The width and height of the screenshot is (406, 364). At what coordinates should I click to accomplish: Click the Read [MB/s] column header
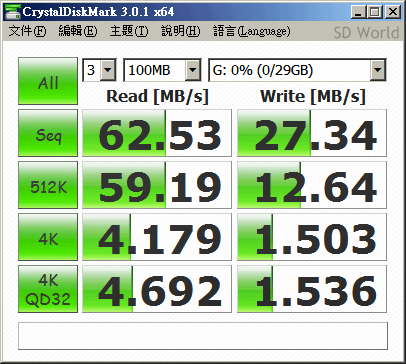click(x=157, y=97)
